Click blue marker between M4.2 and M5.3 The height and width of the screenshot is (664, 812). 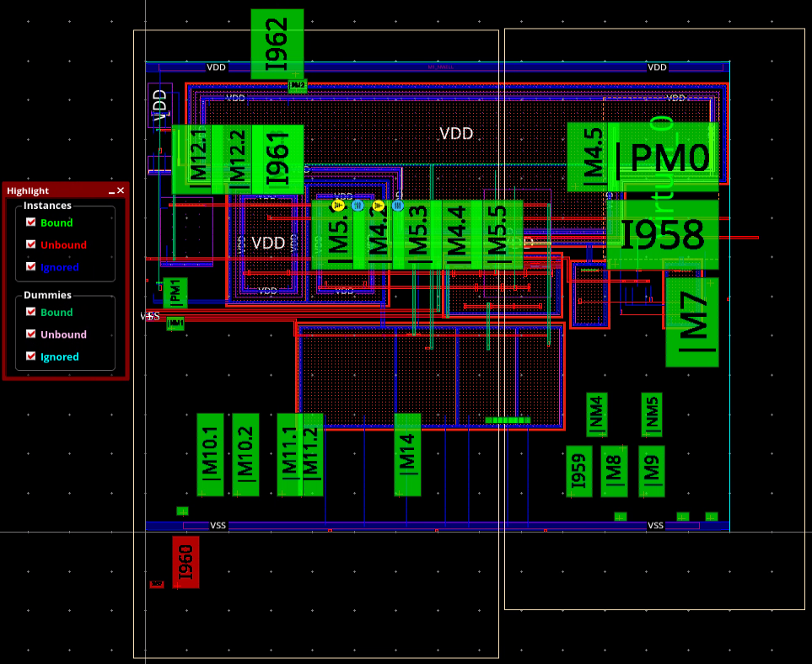pyautogui.click(x=398, y=206)
